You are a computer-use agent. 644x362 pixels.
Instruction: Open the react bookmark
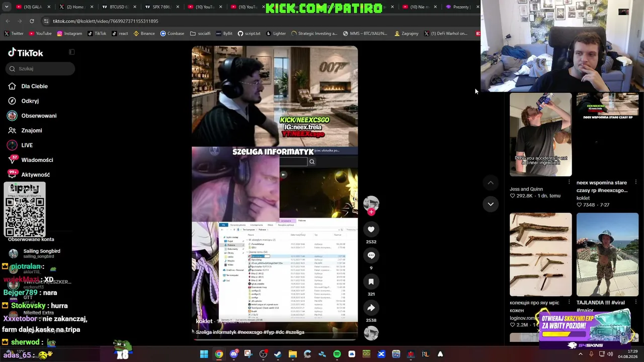click(x=120, y=34)
